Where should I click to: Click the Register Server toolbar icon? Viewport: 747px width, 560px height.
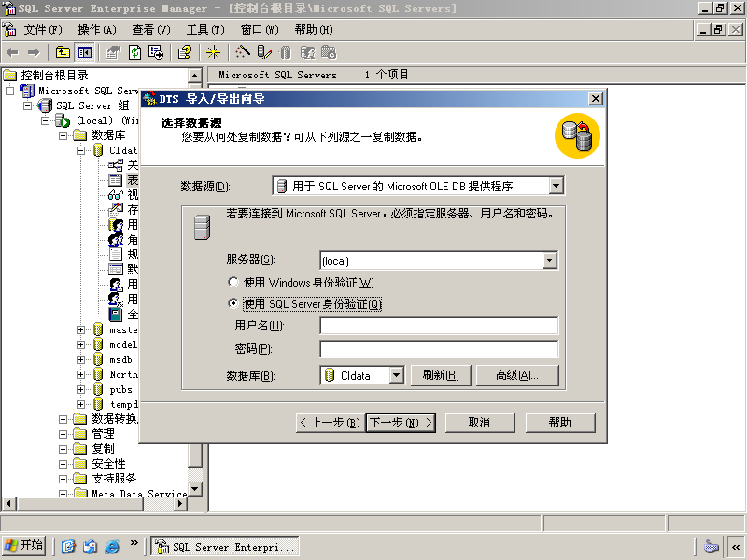point(264,52)
